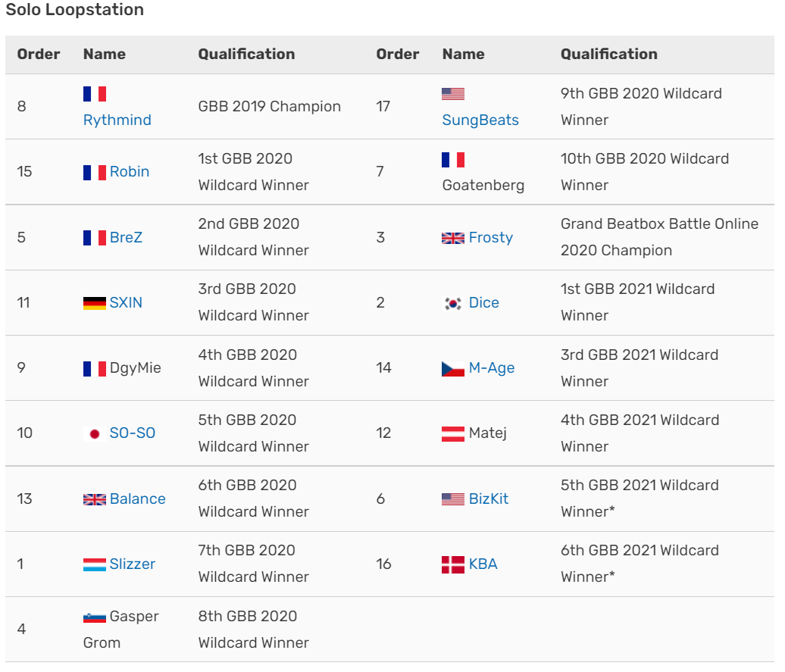
Task: Click the second Qualification column header
Action: 608,54
